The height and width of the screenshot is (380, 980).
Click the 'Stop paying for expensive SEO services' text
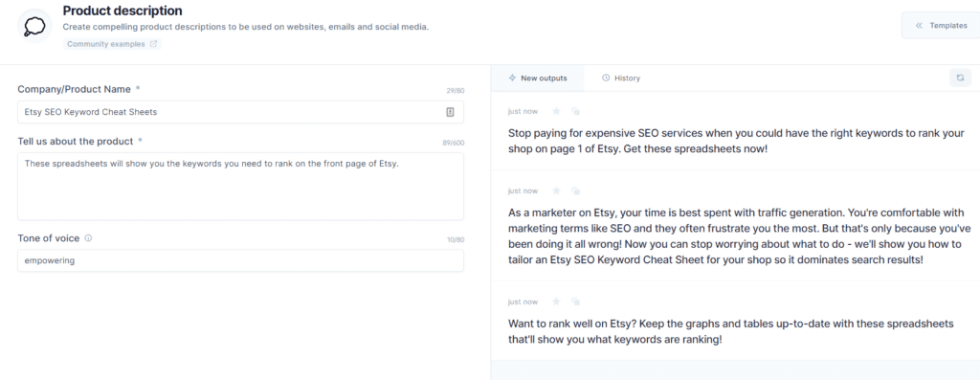pyautogui.click(x=736, y=142)
